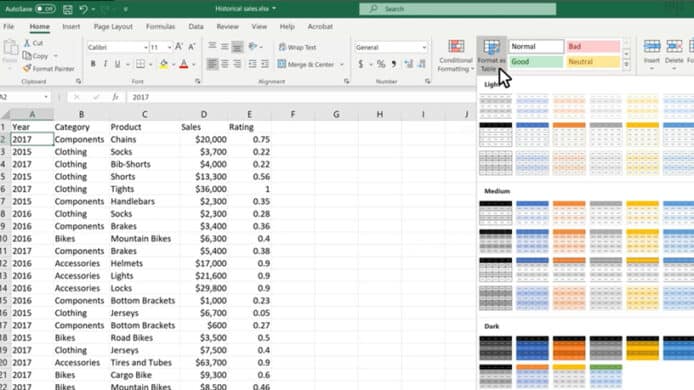694x390 pixels.
Task: Click the Increase Decimal icon
Action: 409,64
